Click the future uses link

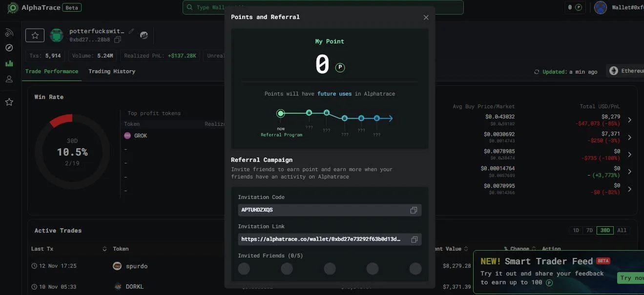(x=334, y=94)
